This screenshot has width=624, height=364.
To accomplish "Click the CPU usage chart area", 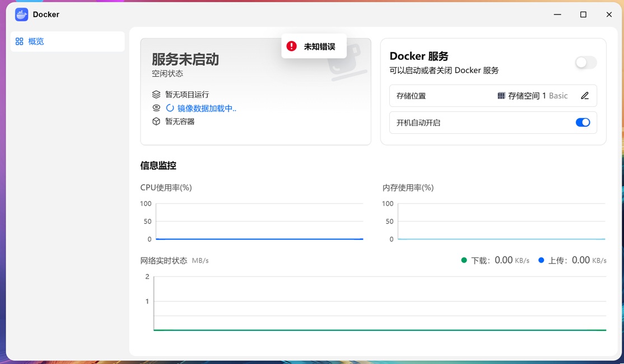I will point(259,221).
